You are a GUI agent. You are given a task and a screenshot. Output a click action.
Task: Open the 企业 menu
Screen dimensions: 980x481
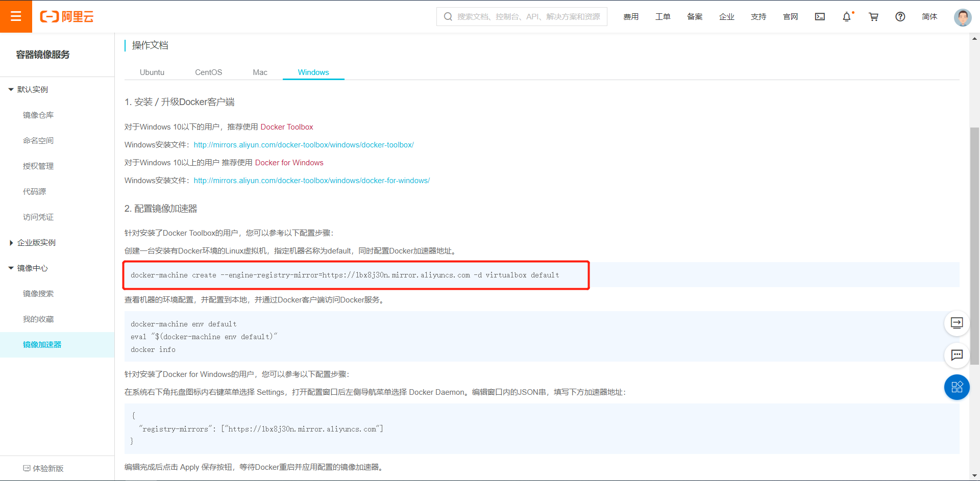[x=727, y=17]
